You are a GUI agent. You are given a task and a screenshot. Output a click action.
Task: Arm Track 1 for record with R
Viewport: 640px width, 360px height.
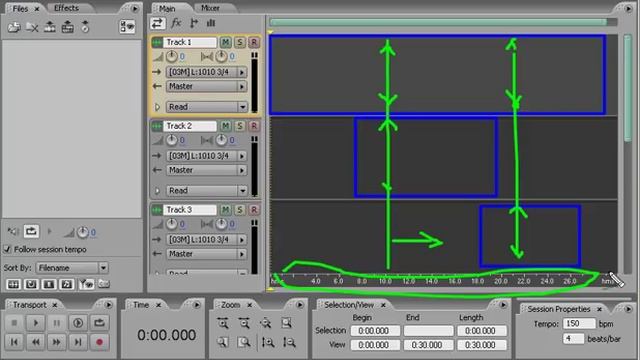coord(254,42)
